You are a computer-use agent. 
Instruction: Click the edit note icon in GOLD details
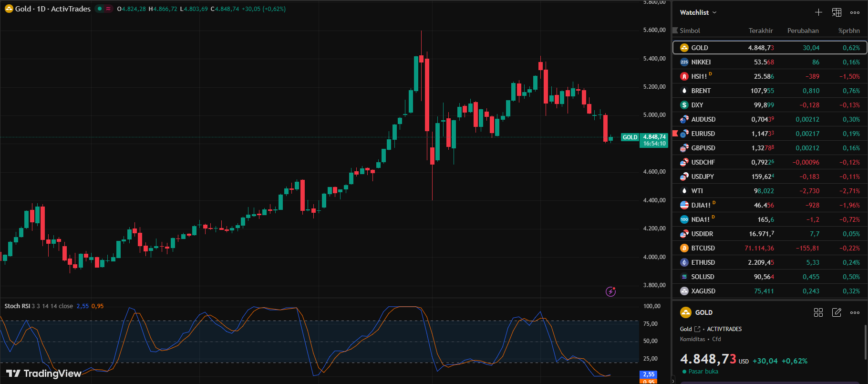point(837,312)
